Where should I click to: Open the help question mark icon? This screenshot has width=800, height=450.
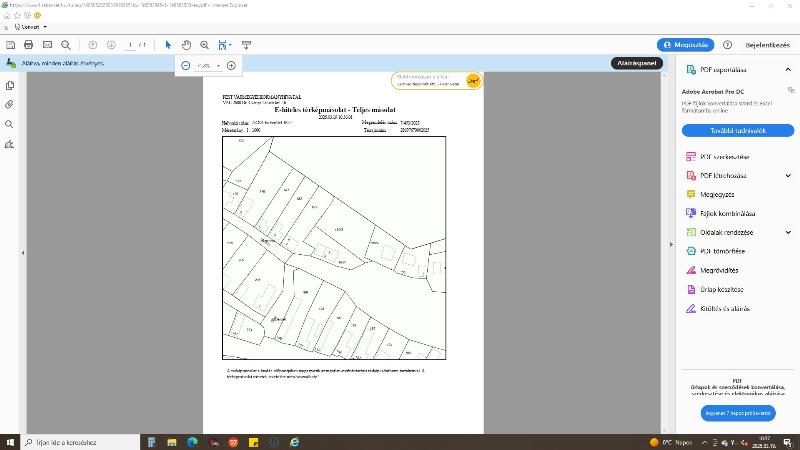tap(728, 45)
